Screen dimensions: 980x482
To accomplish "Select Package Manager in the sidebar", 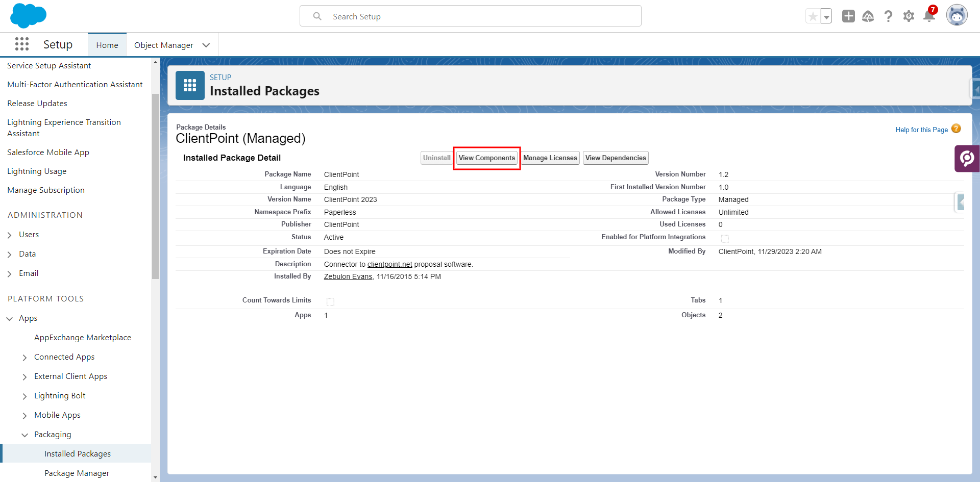I will [x=77, y=473].
